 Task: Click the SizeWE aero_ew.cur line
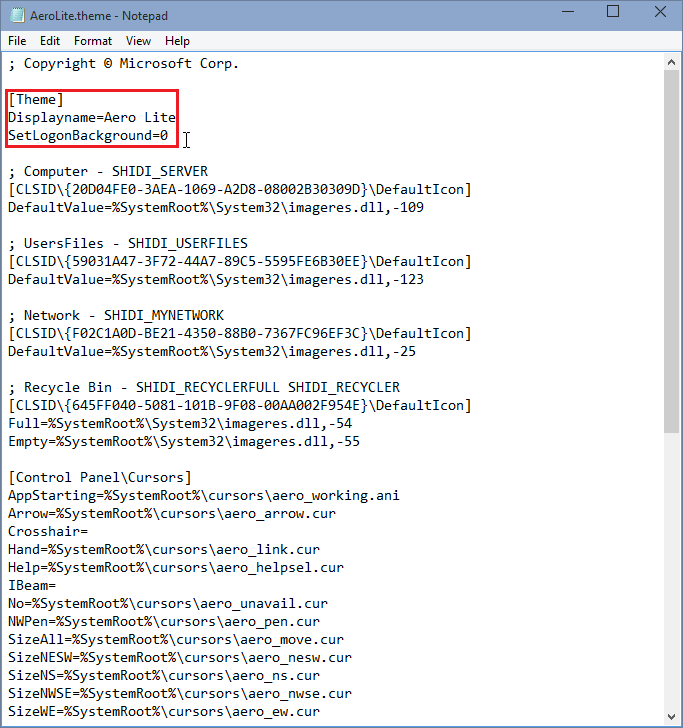164,711
